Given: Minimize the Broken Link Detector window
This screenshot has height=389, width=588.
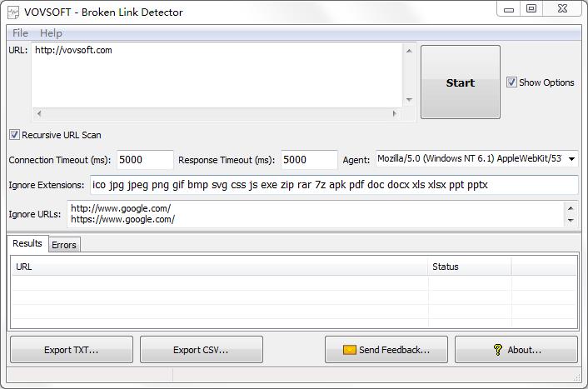Looking at the screenshot, I should click(x=509, y=9).
